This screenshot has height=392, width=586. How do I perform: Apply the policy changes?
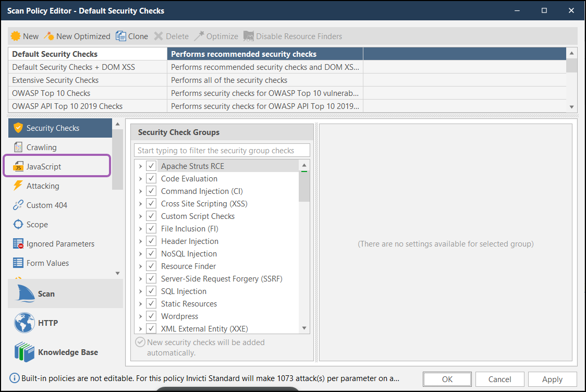tap(552, 379)
